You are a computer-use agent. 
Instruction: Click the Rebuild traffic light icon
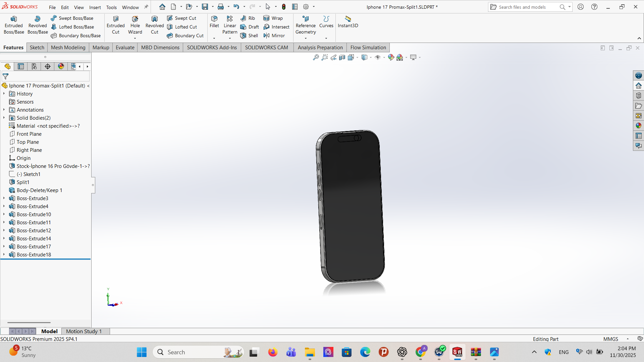[284, 7]
